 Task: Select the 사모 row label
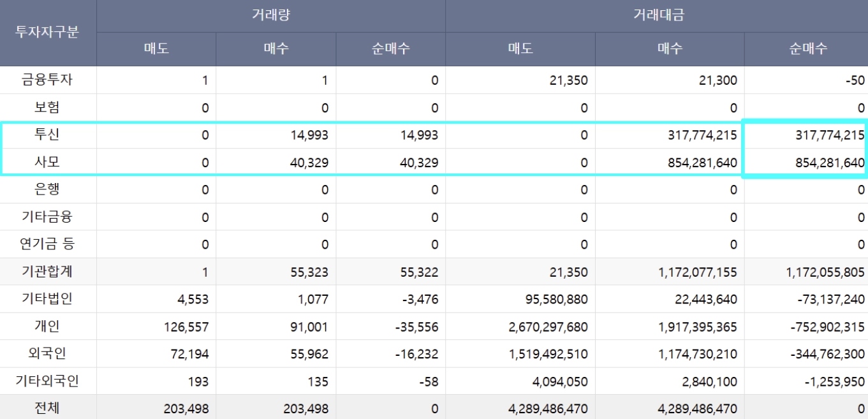tap(48, 162)
